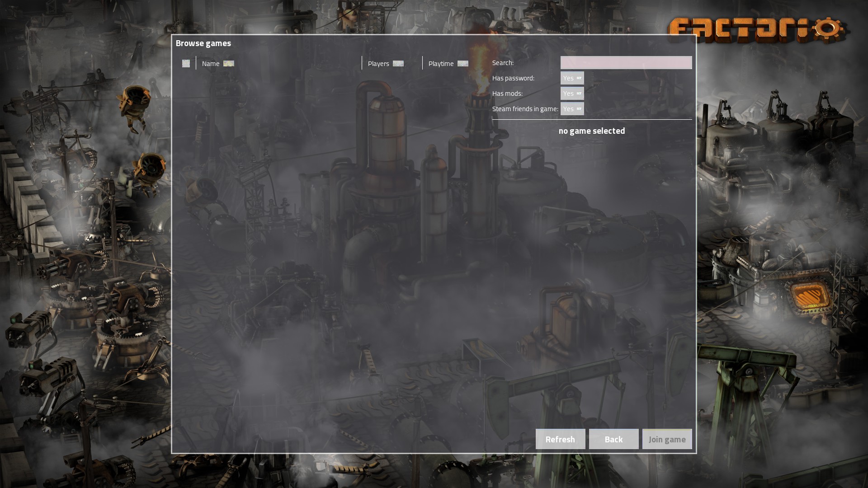Screen dimensions: 868x488
Task: Open the Steam friends in game dropdown
Action: (572, 109)
